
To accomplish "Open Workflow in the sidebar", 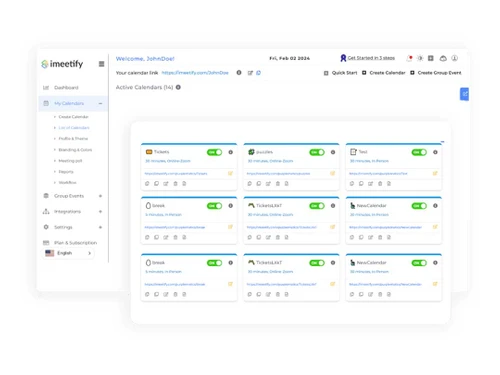I will click(x=67, y=182).
